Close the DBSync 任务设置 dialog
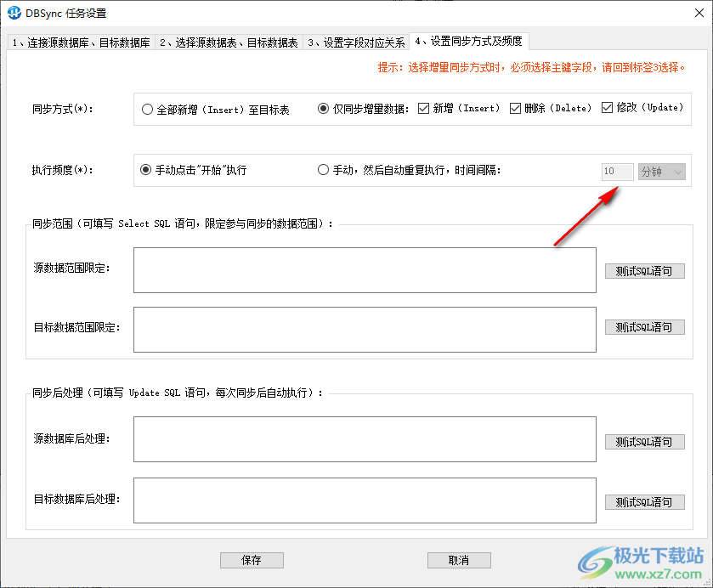Viewport: 713px width, 588px height. click(x=699, y=13)
